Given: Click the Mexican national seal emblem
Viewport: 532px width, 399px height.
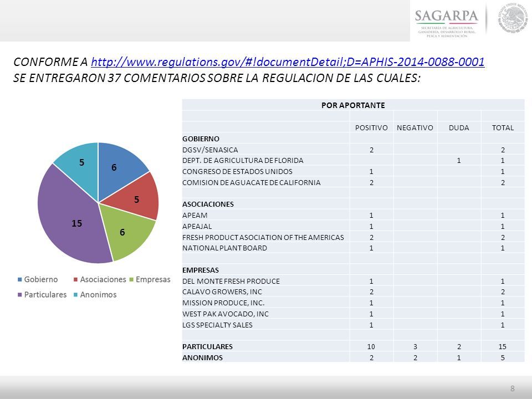Looking at the screenshot, I should coord(513,18).
